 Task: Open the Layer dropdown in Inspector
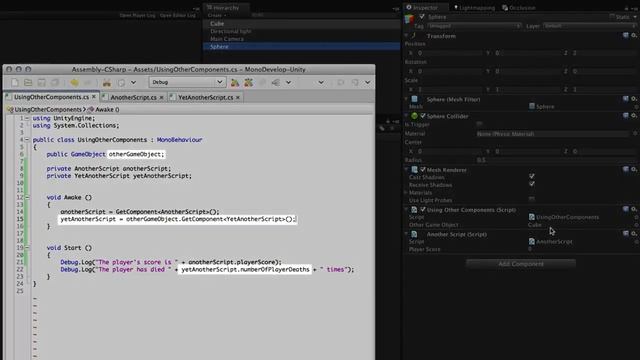pyautogui.click(x=589, y=26)
